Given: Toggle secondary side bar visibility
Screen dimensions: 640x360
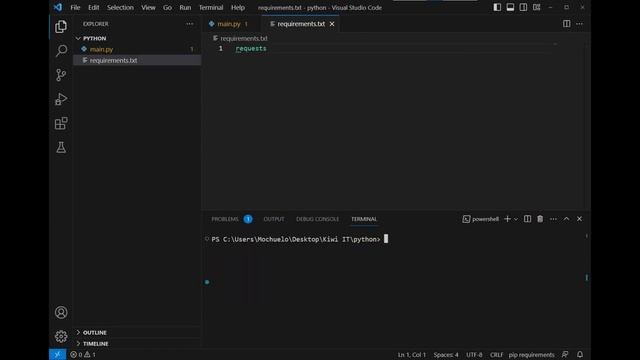Looking at the screenshot, I should (523, 7).
